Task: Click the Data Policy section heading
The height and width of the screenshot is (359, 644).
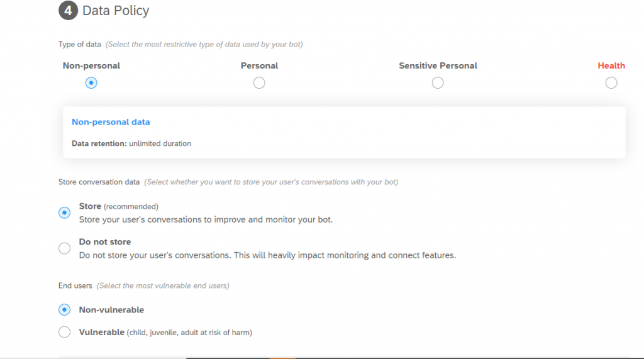Action: pyautogui.click(x=116, y=11)
